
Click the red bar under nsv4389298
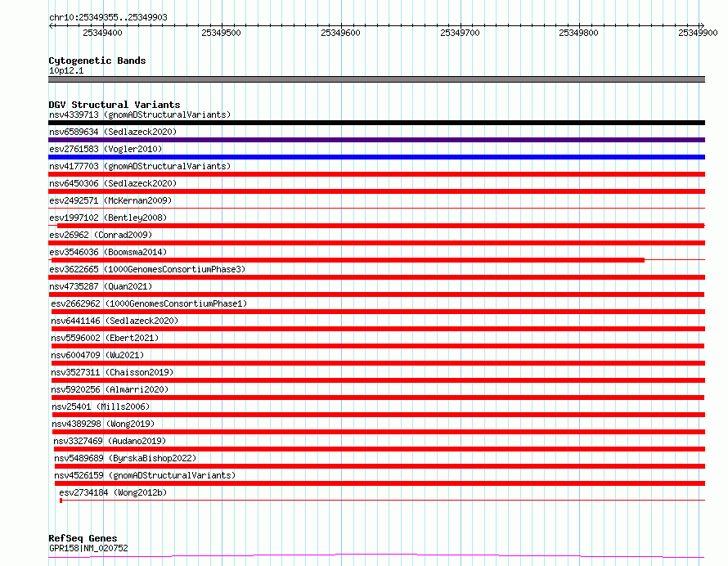point(379,432)
